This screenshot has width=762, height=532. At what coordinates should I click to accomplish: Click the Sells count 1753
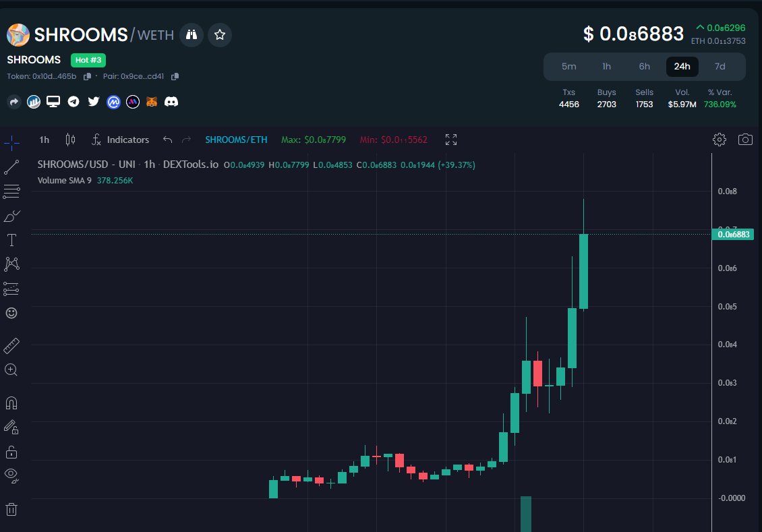click(x=645, y=105)
